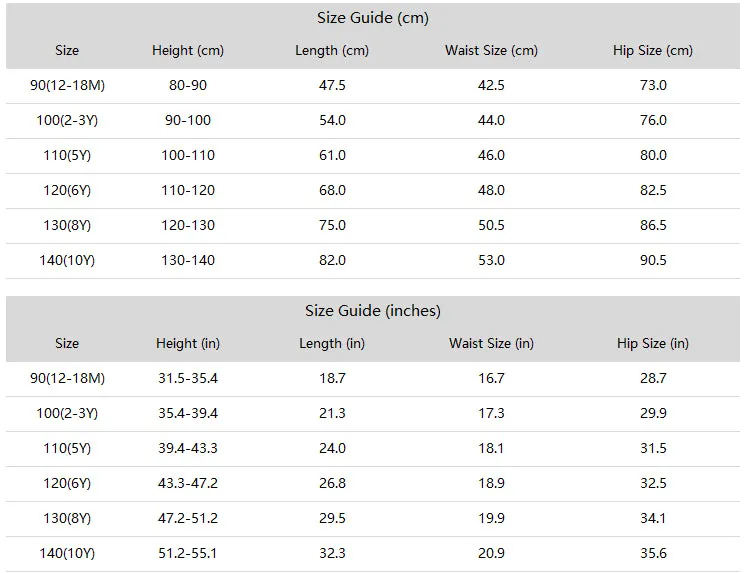Screen dimensions: 750x573
Task: Select the 90(12-18M) row in cm table
Action: point(373,86)
